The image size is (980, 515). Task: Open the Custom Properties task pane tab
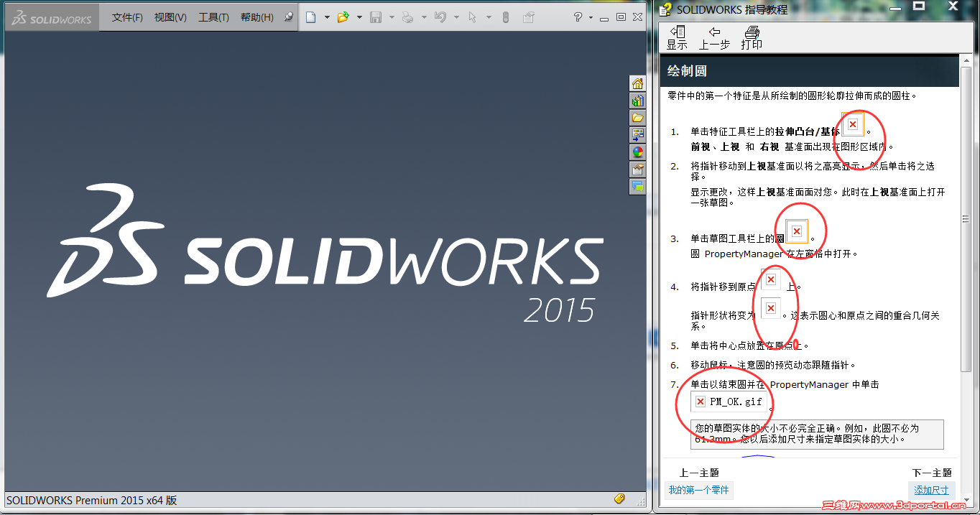(637, 170)
